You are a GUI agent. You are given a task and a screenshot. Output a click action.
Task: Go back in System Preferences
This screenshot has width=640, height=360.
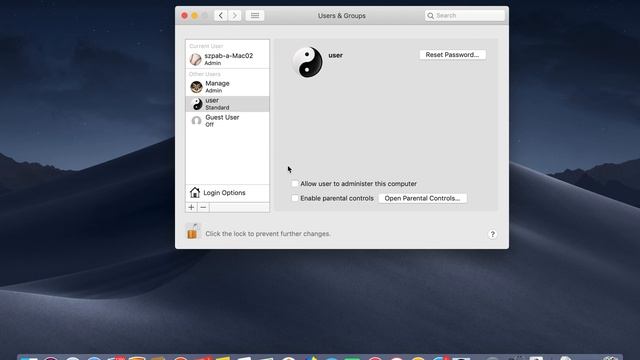tap(221, 16)
